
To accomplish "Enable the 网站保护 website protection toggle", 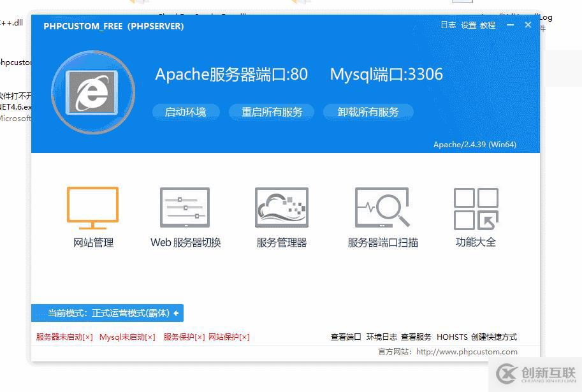I will tap(229, 337).
